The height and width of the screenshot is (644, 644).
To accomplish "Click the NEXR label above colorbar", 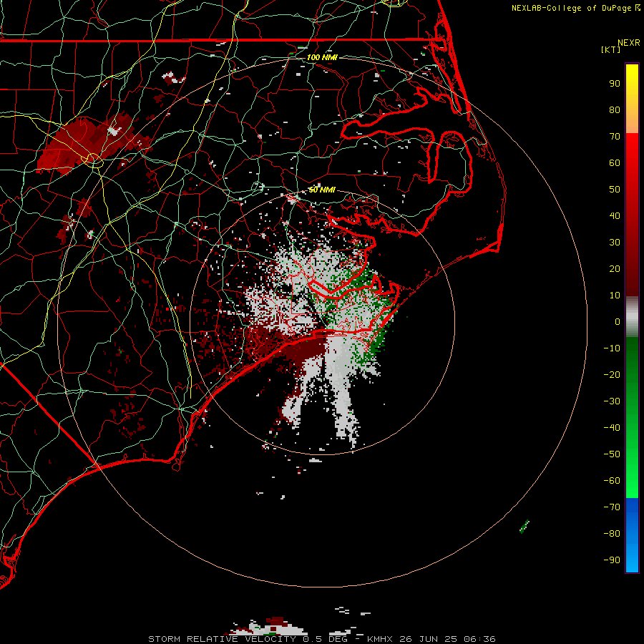I will pos(629,43).
